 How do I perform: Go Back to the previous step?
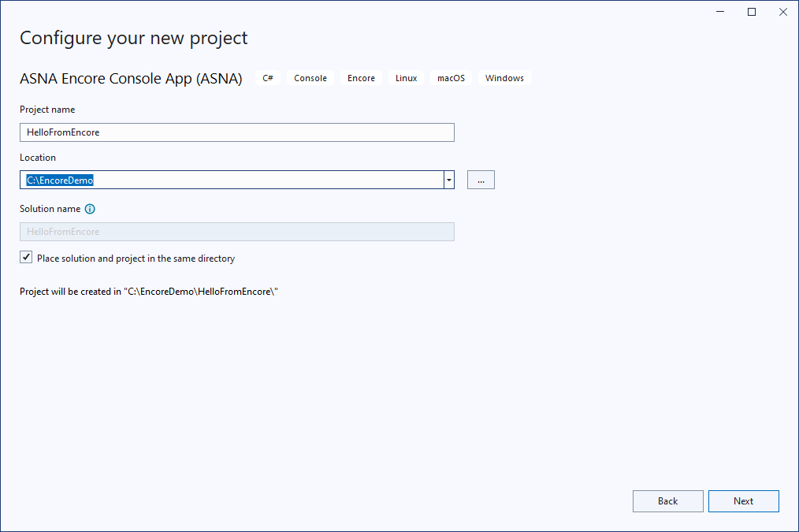(667, 501)
